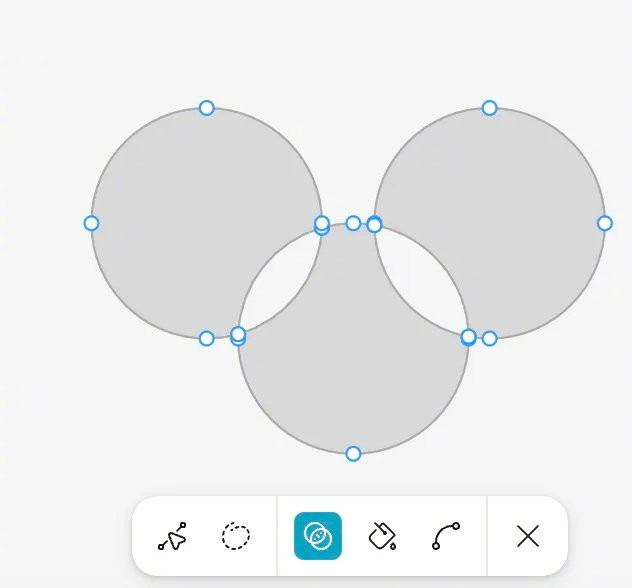Select the dashed-circle Lasso tool
The image size is (632, 588).
(x=236, y=536)
